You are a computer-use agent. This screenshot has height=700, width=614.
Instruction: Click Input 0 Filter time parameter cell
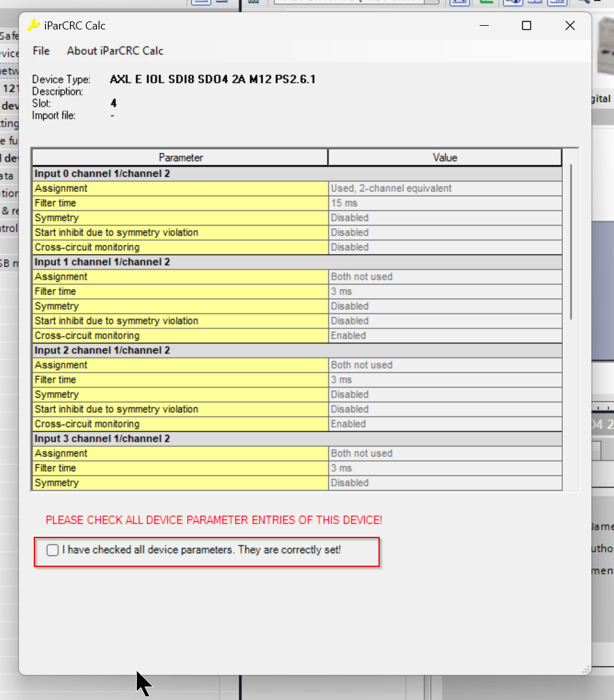(180, 203)
